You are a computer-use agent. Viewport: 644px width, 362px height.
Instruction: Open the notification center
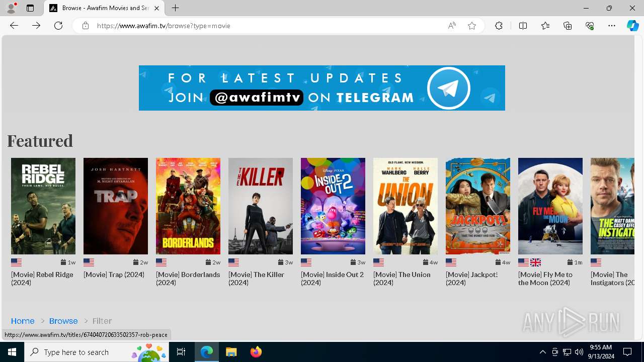click(627, 352)
